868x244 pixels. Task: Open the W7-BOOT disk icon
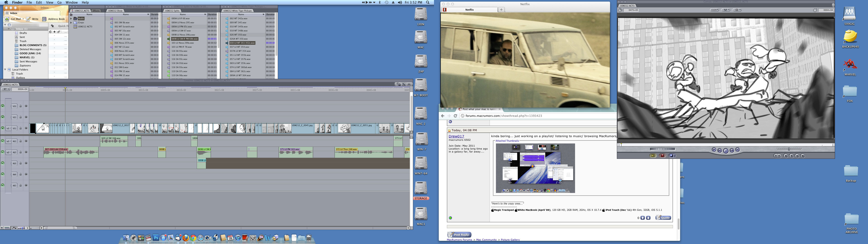(421, 85)
